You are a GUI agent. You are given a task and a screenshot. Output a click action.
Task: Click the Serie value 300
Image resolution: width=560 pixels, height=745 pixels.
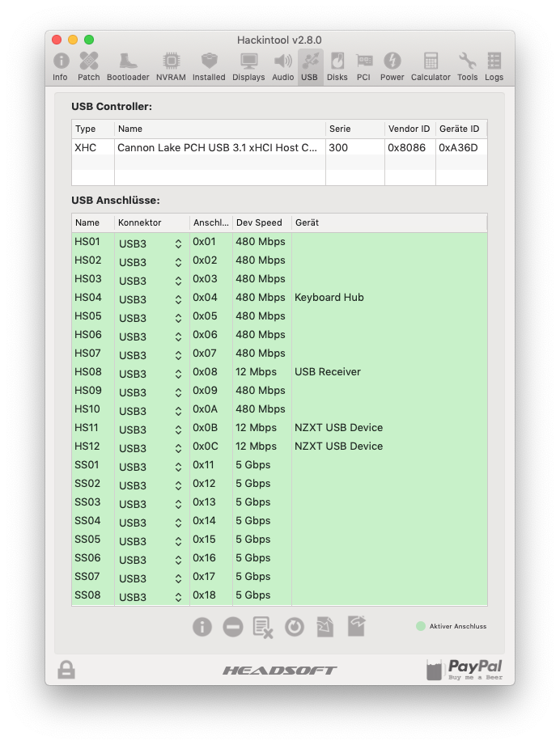[338, 148]
